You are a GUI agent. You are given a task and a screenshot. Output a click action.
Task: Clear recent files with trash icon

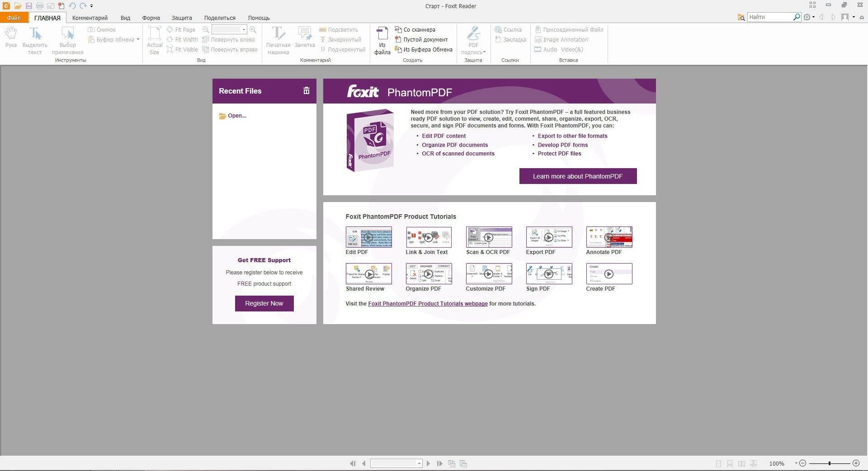[x=306, y=91]
